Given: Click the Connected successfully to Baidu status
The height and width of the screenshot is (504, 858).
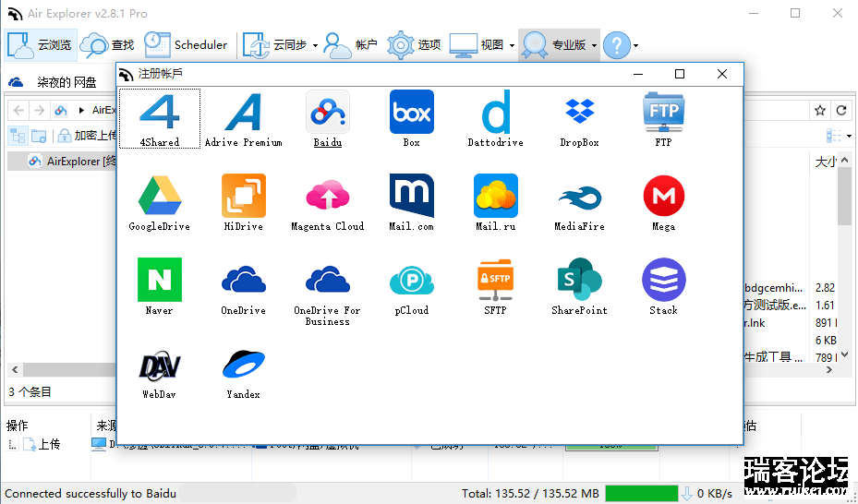Looking at the screenshot, I should coord(91,494).
